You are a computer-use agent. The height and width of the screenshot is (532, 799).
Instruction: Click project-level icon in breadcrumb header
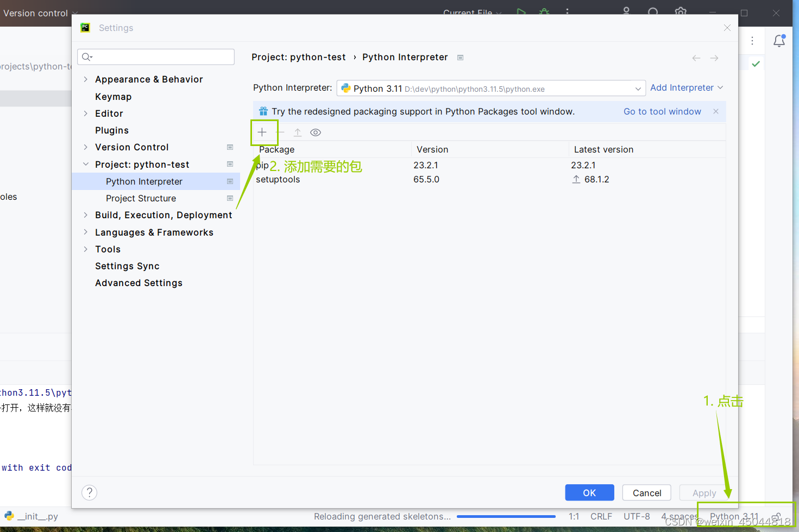[460, 58]
